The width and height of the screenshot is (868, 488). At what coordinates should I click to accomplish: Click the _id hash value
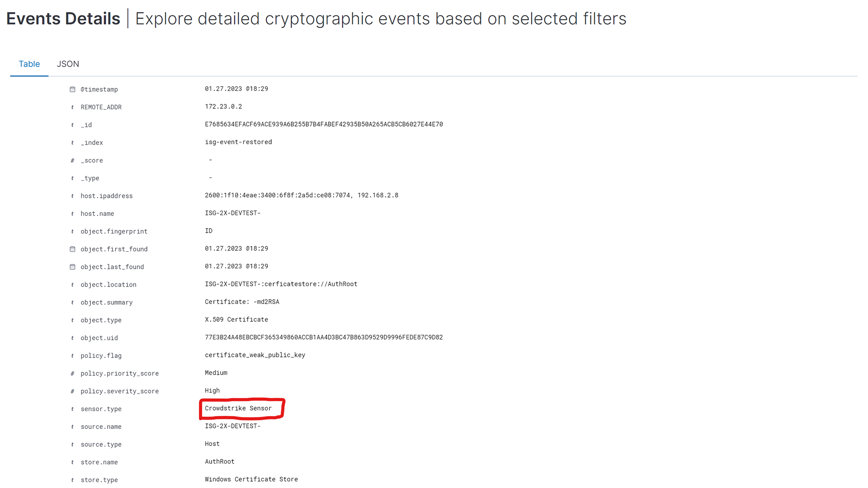coord(324,124)
